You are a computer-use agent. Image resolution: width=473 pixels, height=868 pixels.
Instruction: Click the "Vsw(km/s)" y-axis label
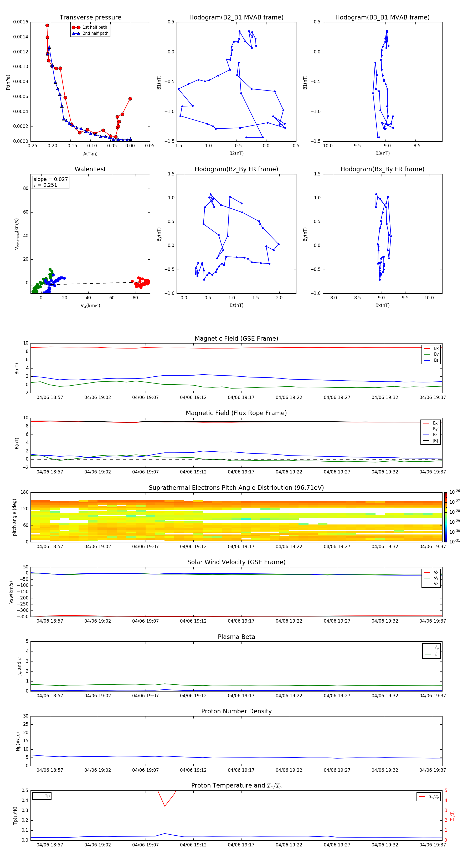pyautogui.click(x=11, y=592)
